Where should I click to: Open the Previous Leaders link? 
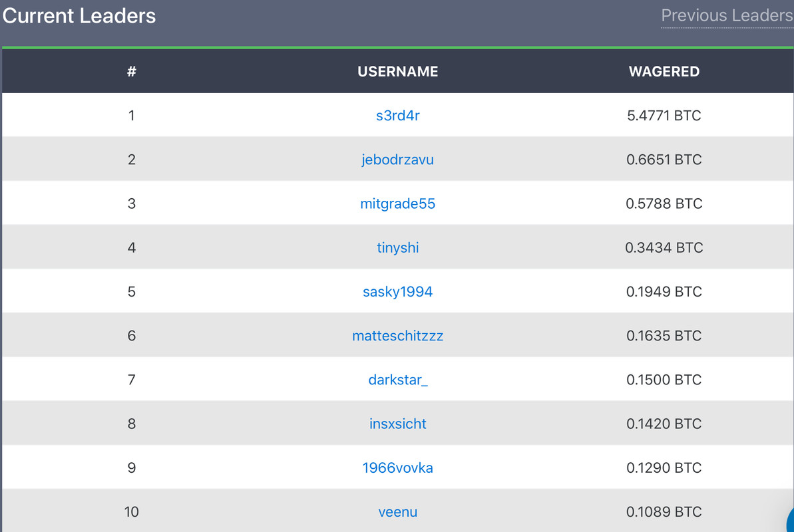tap(726, 15)
